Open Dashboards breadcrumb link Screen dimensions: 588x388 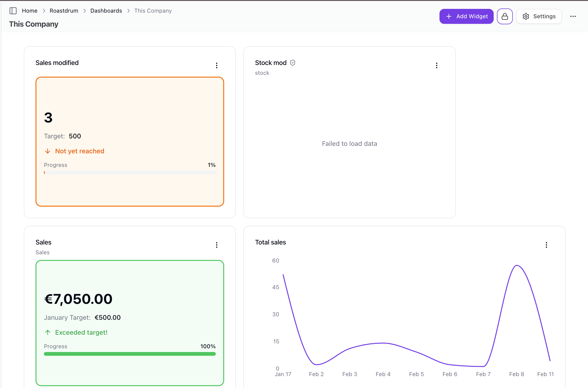pyautogui.click(x=106, y=11)
